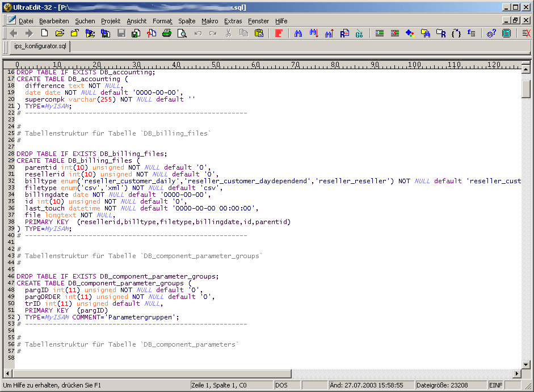
Task: Click the open file folder icon
Action: 60,33
